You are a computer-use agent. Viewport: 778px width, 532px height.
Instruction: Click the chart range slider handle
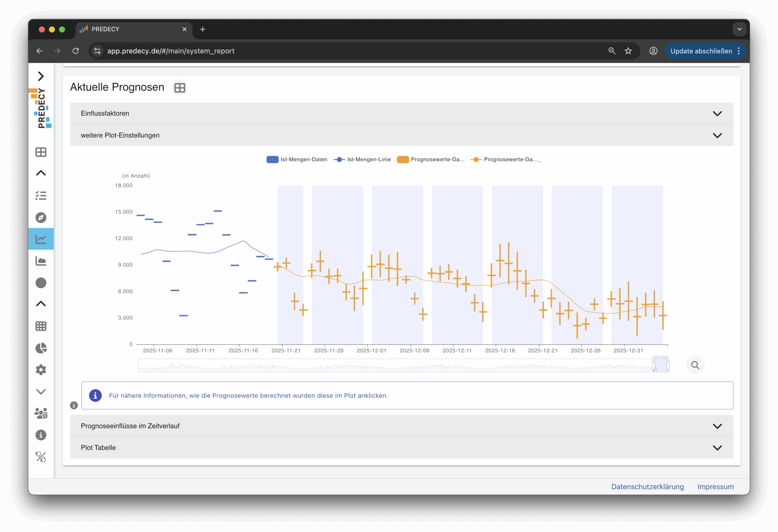653,365
